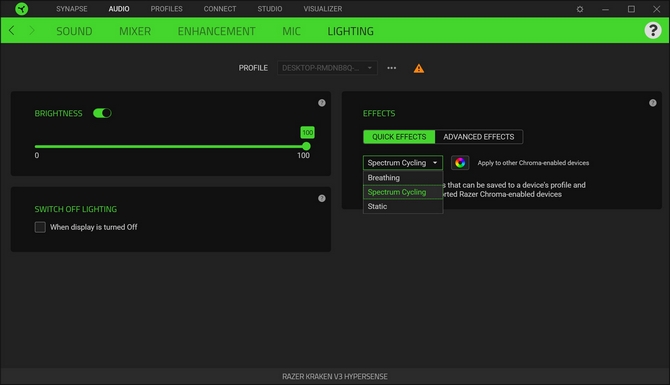Go forward with the right arrow
670x385 pixels.
(32, 31)
